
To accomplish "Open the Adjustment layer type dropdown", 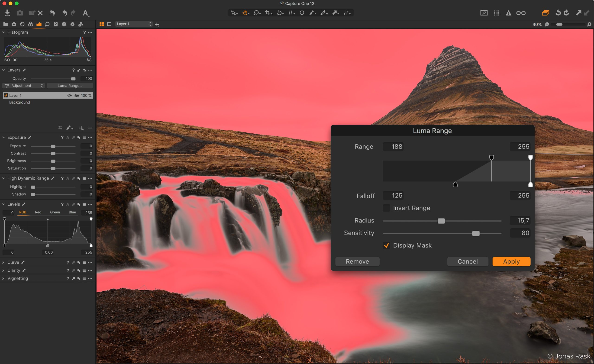I will [x=23, y=86].
